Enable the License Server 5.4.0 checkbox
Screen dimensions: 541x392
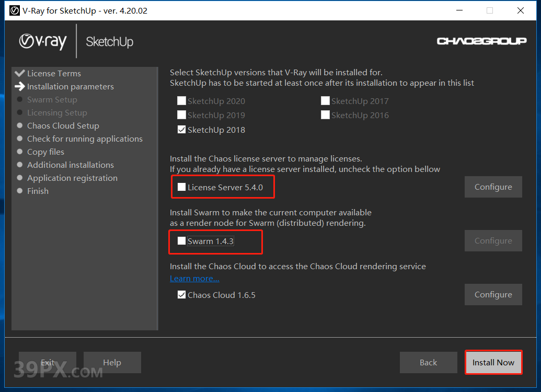click(x=181, y=187)
